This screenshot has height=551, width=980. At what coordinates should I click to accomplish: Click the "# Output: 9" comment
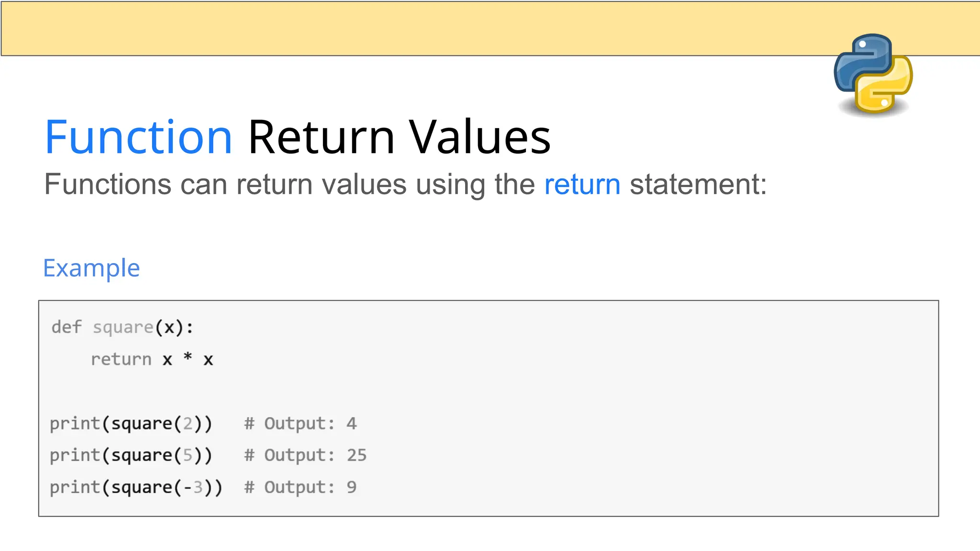click(x=300, y=487)
